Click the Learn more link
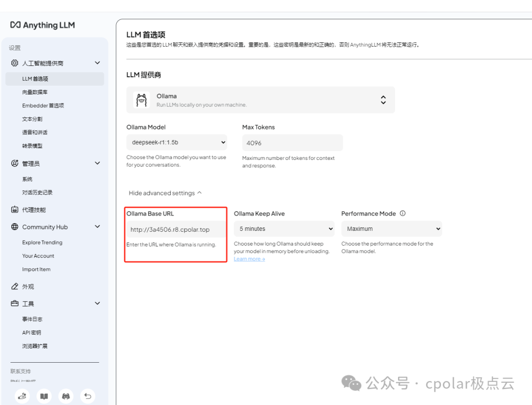 point(249,259)
